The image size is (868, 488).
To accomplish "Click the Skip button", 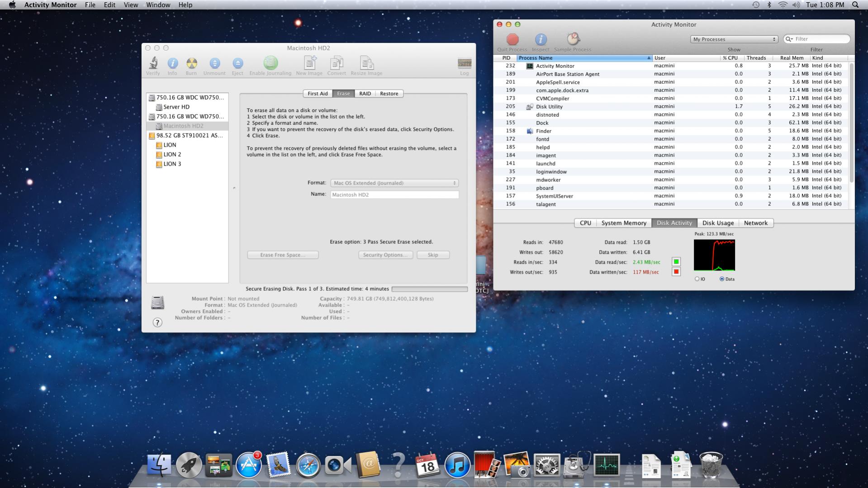I will (433, 255).
